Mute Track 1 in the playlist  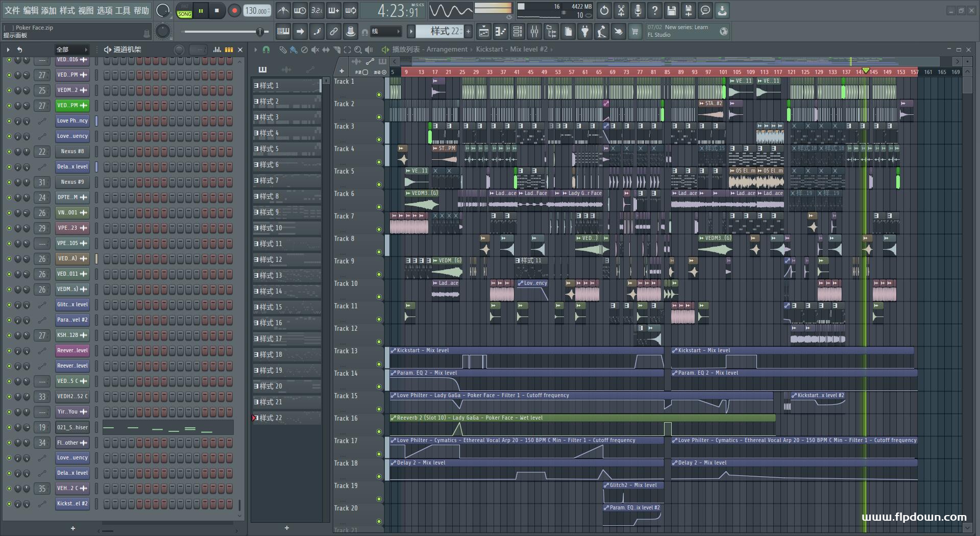[x=379, y=94]
